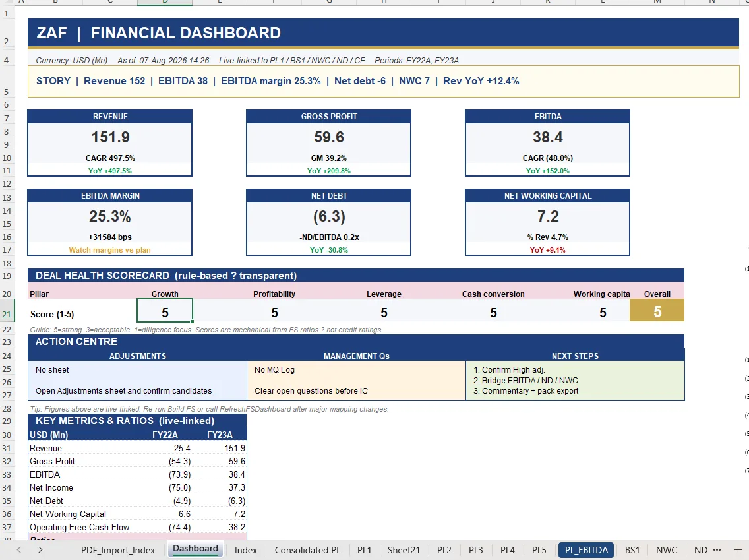Screen dimensions: 749x560
Task: Click the 'YoY +497.5%' revenue text
Action: point(110,171)
